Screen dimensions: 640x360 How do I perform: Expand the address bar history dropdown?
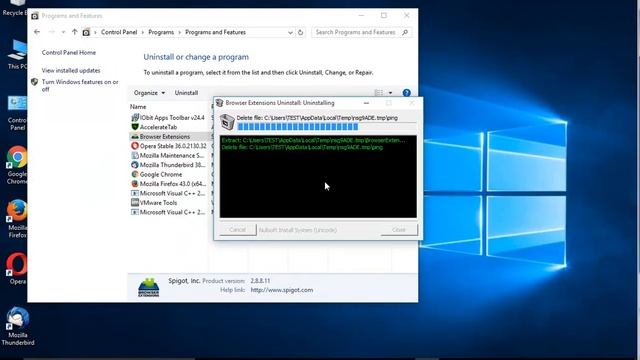[290, 32]
